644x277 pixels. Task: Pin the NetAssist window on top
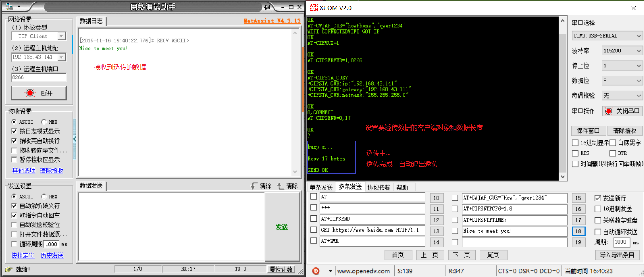click(x=267, y=7)
